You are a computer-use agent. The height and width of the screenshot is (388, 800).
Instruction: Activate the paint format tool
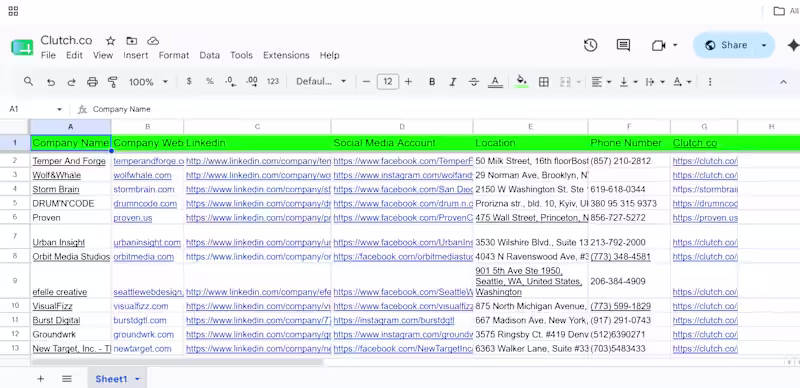[x=113, y=82]
